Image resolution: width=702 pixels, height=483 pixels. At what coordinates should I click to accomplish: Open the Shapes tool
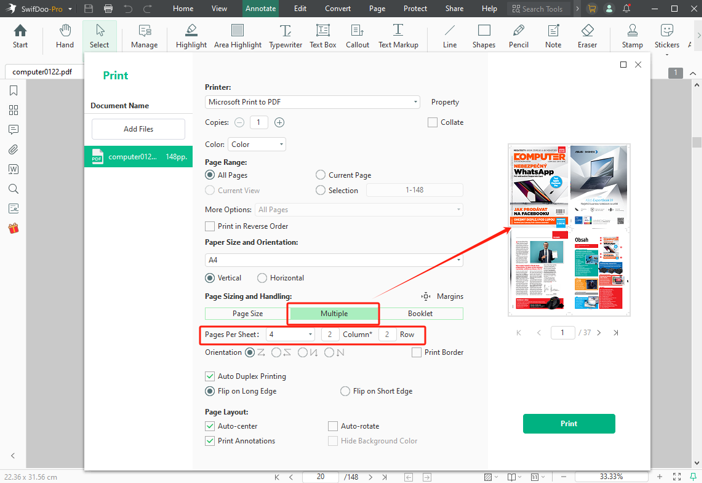[x=484, y=36]
